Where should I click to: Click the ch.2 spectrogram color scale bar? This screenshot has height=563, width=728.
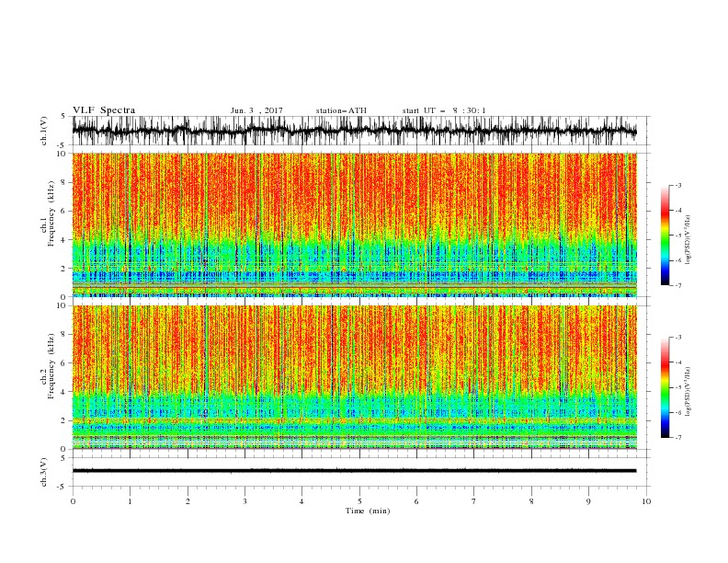click(665, 387)
